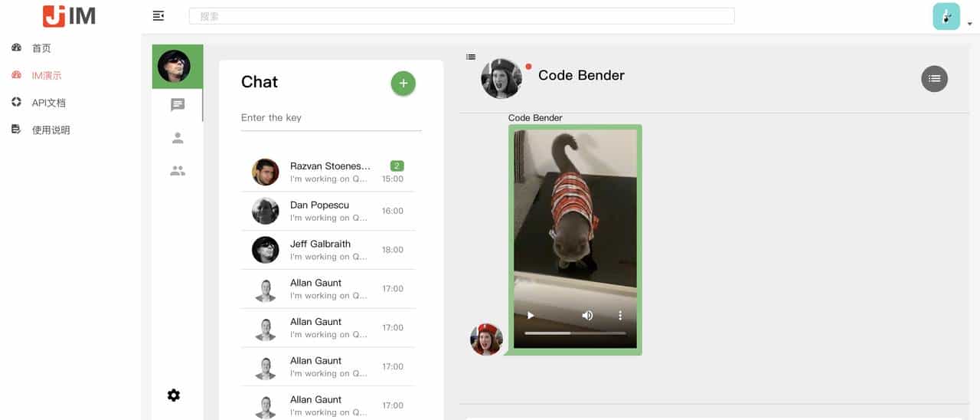Screen dimensions: 980x420
Task: Seek using the video progress bar
Action: click(x=575, y=333)
